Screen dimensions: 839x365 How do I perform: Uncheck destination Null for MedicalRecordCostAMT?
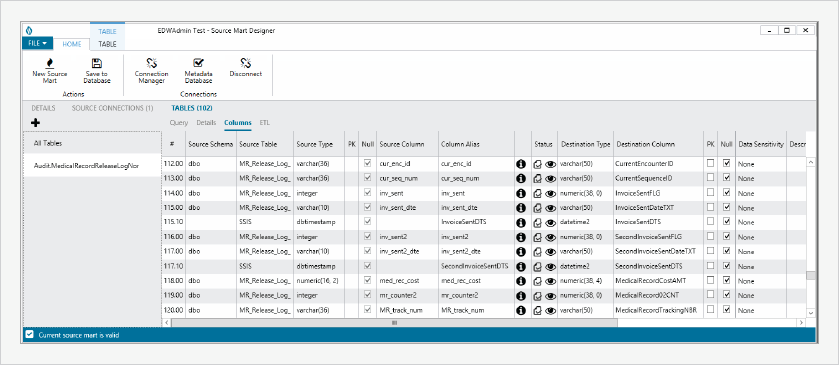727,280
